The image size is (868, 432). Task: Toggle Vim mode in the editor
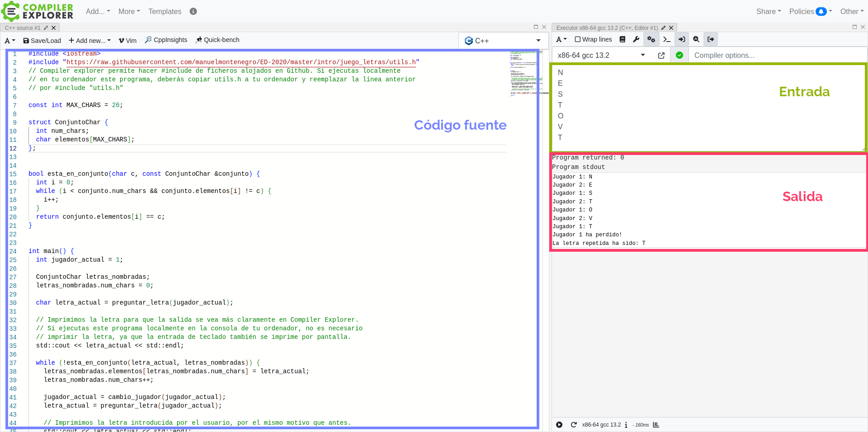pyautogui.click(x=127, y=41)
